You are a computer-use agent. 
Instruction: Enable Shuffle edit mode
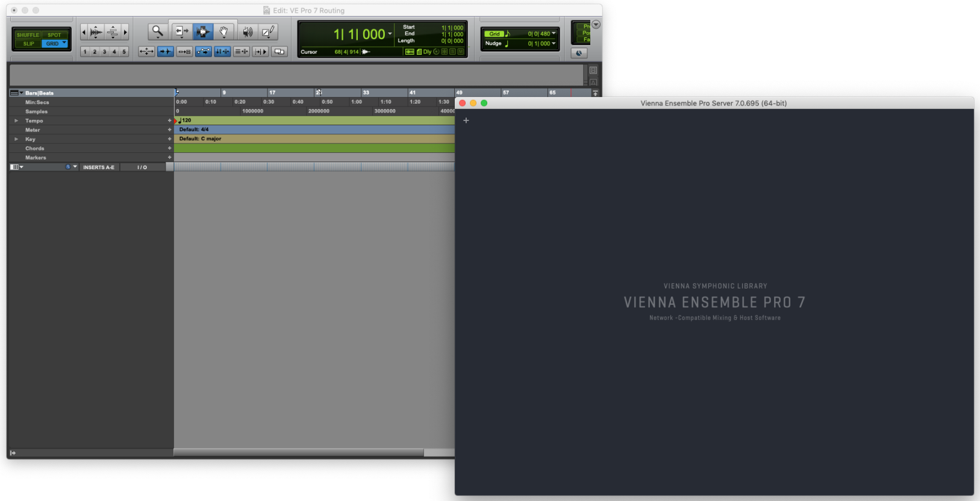(28, 35)
